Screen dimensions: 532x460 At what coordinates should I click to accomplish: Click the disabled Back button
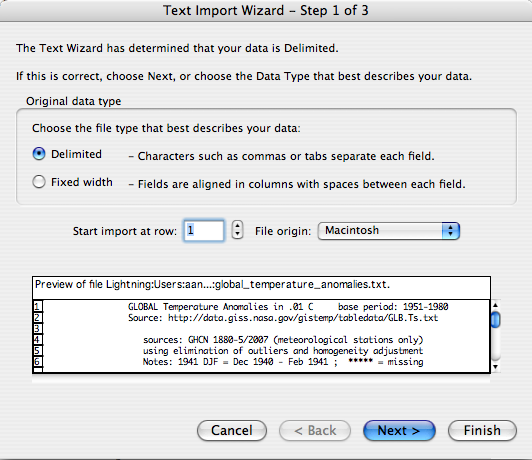click(315, 430)
